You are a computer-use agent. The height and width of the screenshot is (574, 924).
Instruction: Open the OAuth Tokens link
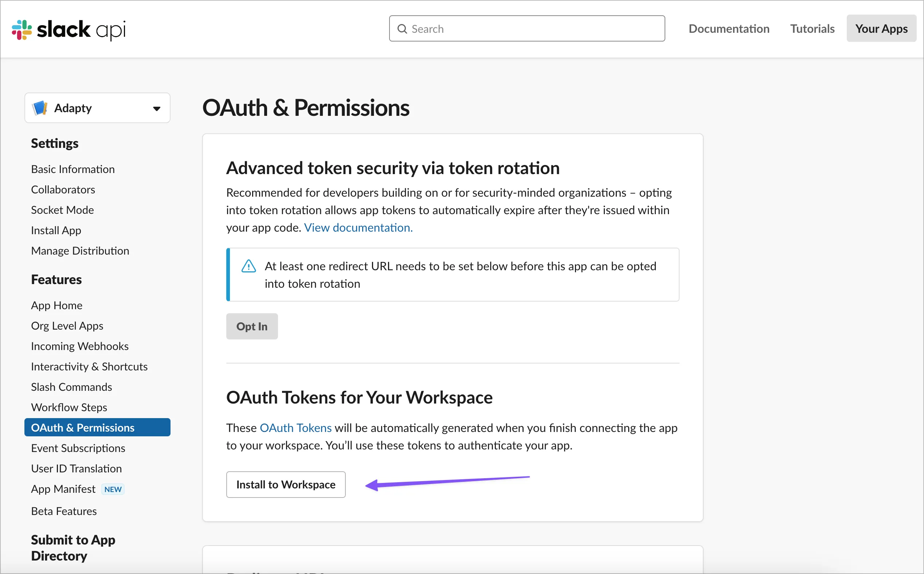pyautogui.click(x=295, y=428)
